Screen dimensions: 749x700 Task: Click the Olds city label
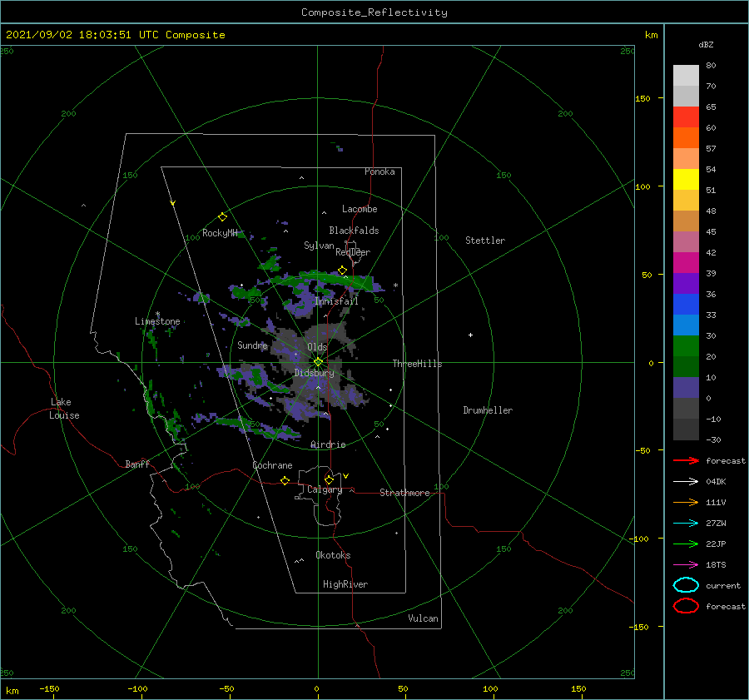coord(317,347)
